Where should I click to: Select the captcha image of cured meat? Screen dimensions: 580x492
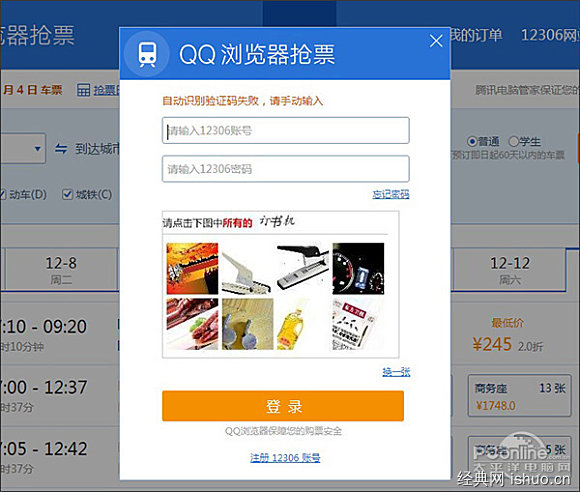[x=192, y=324]
